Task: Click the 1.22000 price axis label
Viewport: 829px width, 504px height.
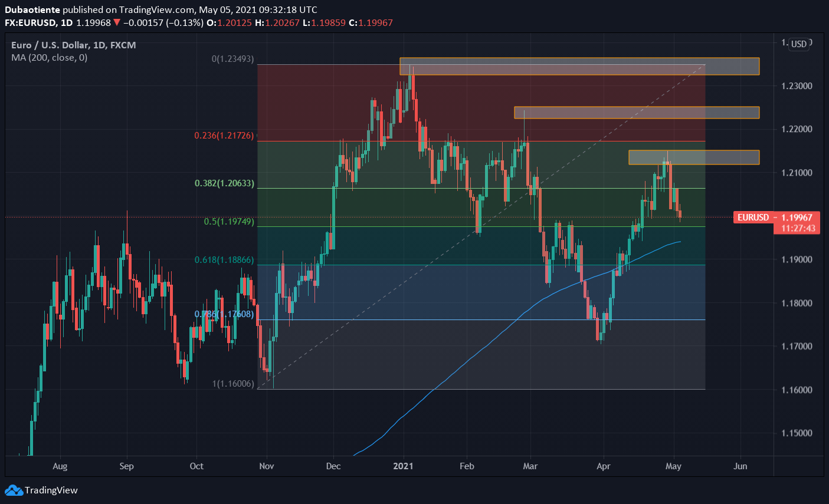Action: (797, 129)
